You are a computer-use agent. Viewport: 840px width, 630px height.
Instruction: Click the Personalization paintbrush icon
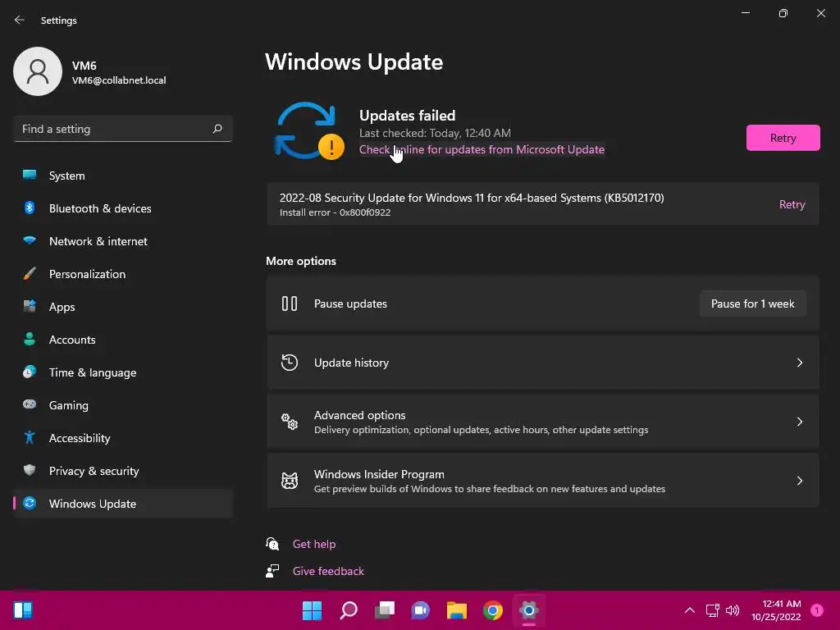(30, 274)
